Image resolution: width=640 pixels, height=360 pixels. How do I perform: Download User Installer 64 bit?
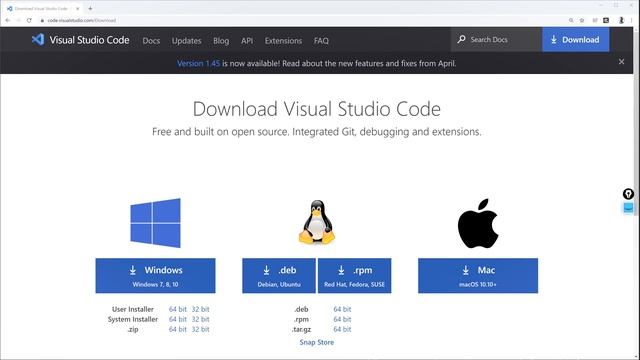[x=178, y=309]
